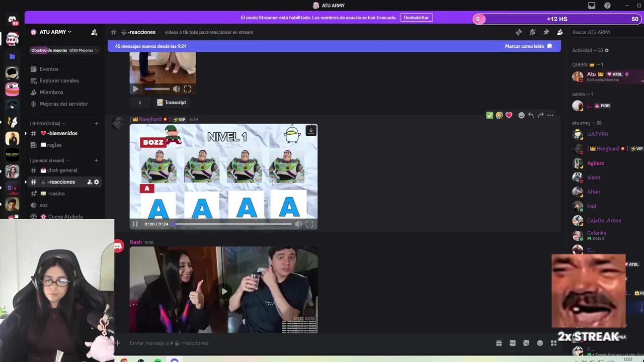644x362 pixels.
Task: Open Mejoras del servidor
Action: pos(63,104)
